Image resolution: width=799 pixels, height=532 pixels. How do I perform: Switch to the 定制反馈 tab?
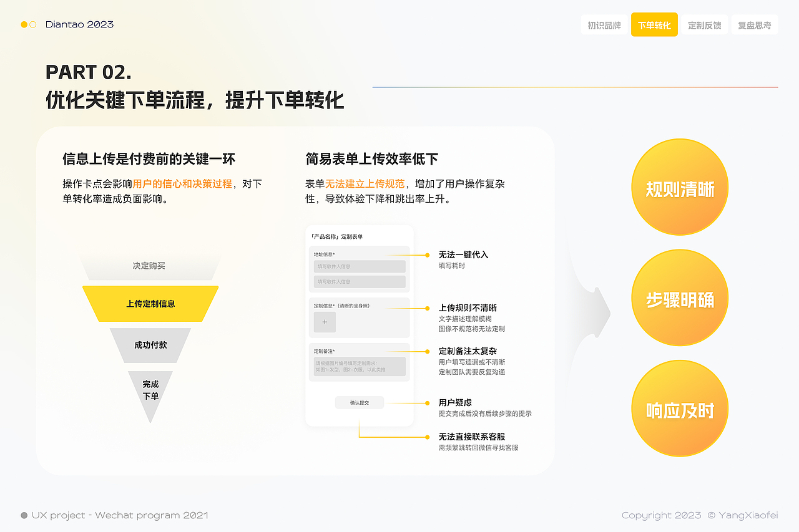[704, 25]
